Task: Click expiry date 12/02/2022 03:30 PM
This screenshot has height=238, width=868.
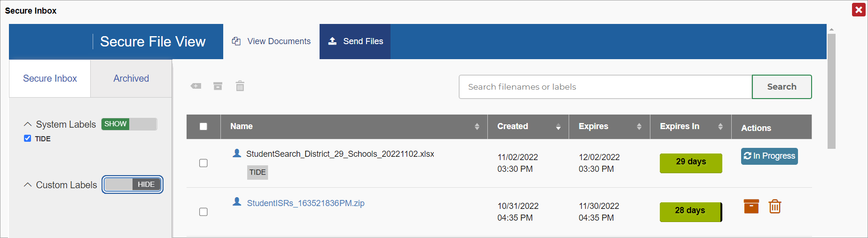Action: pos(599,163)
